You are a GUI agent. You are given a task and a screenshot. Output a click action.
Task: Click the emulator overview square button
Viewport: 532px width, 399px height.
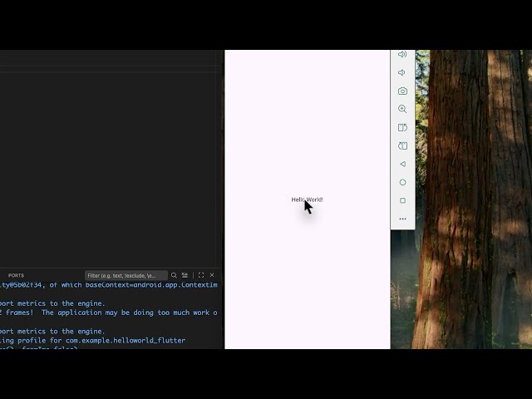402,200
